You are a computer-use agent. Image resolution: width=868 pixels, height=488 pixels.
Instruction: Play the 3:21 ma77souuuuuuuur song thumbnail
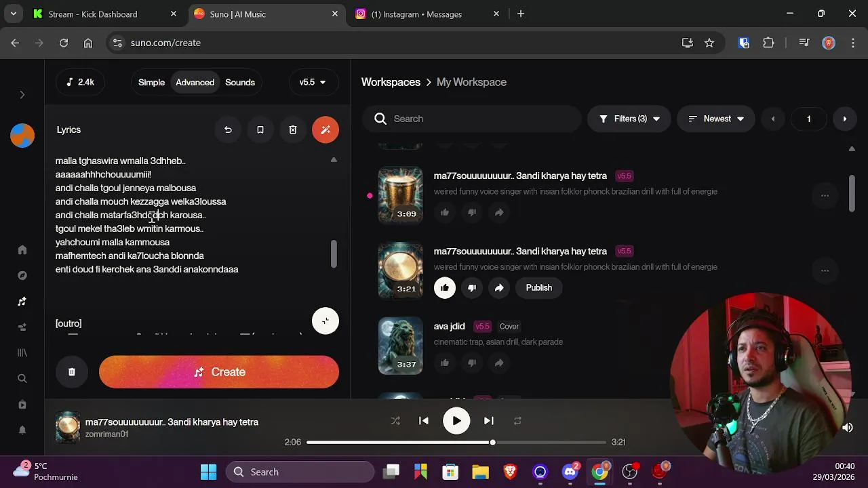[400, 270]
